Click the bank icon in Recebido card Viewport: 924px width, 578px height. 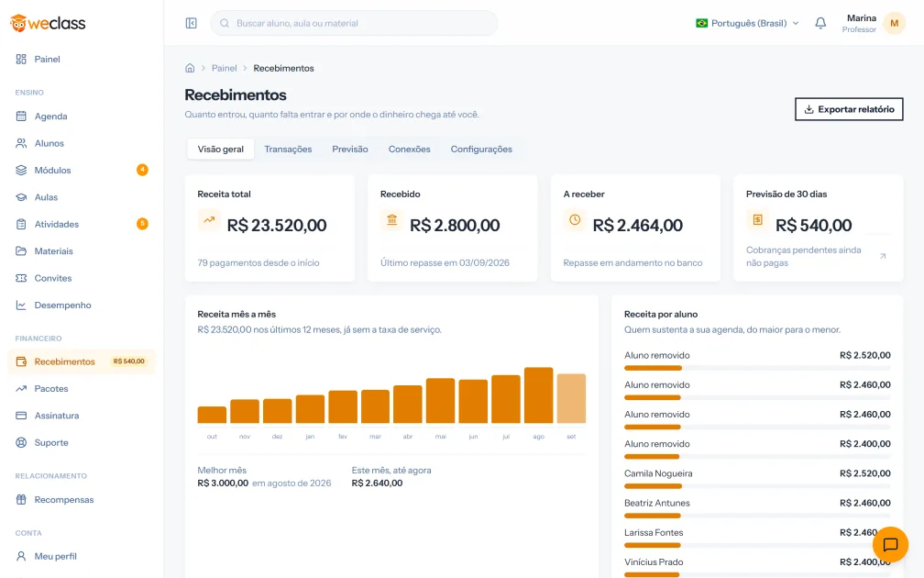pos(392,220)
